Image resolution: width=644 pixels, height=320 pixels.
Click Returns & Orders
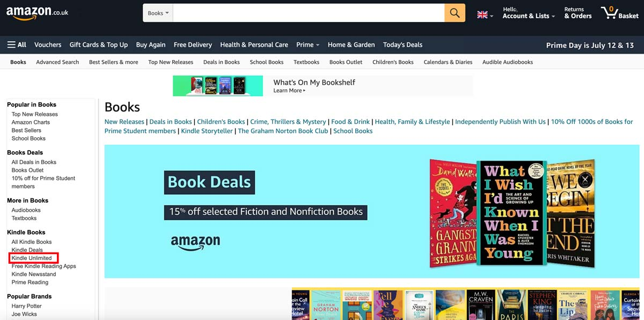tap(578, 13)
